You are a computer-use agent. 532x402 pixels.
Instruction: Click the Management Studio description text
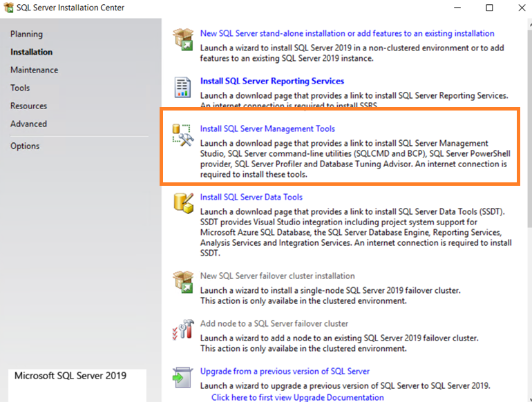coord(355,159)
